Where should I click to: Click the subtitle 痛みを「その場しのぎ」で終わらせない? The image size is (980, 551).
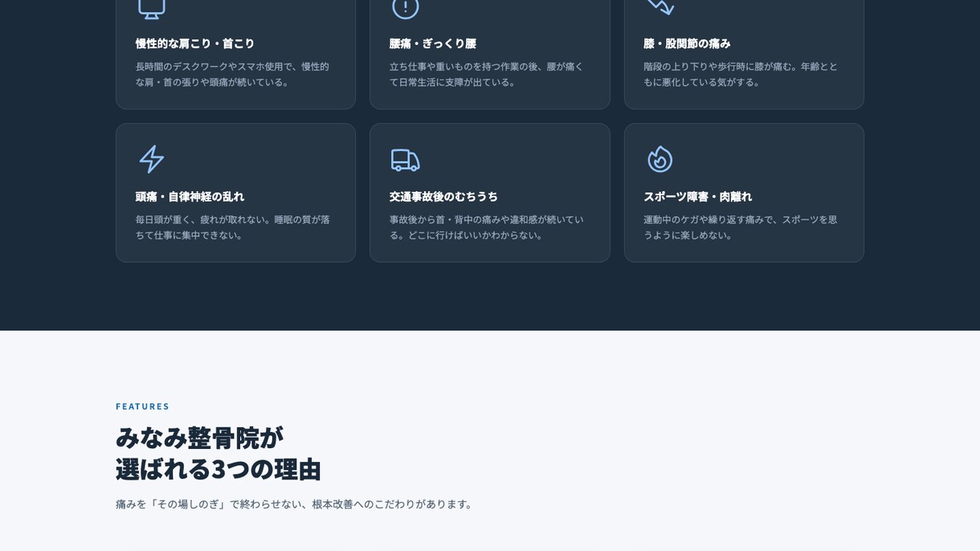click(x=296, y=504)
